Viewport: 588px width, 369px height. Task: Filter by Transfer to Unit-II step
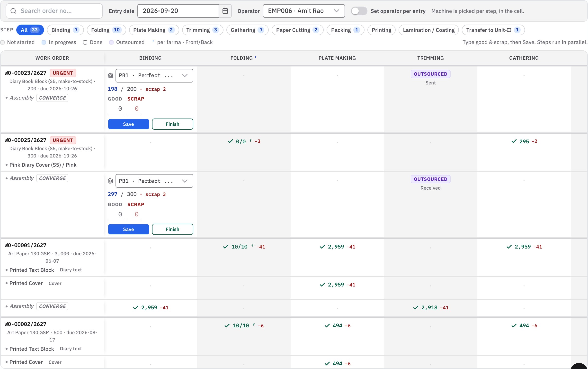click(493, 30)
